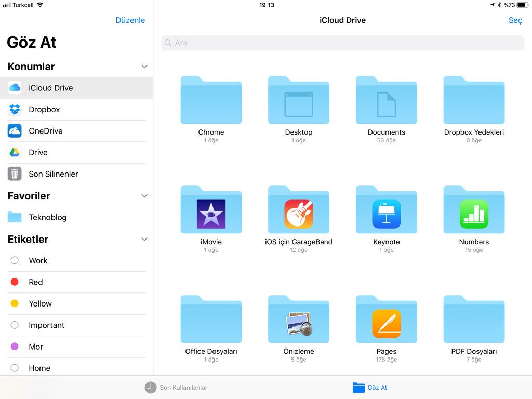Open the Pages folder
The height and width of the screenshot is (399, 532).
coord(386,320)
